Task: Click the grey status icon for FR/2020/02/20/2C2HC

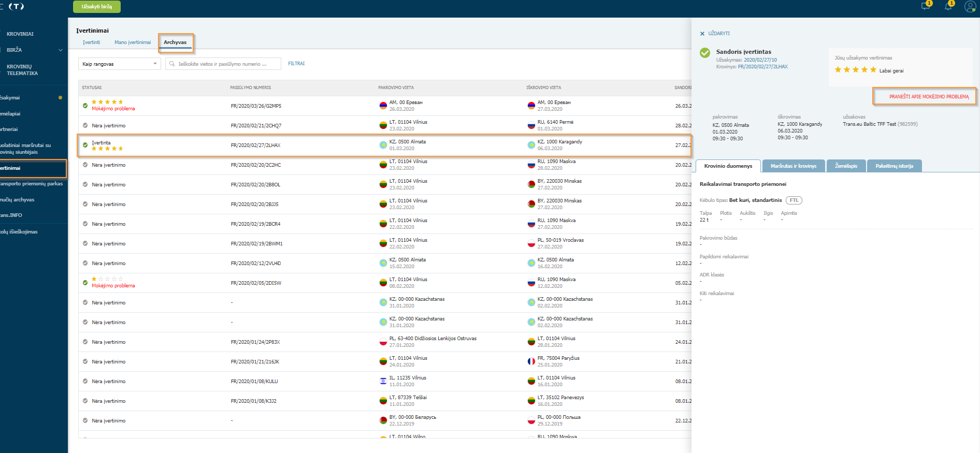Action: pos(85,165)
